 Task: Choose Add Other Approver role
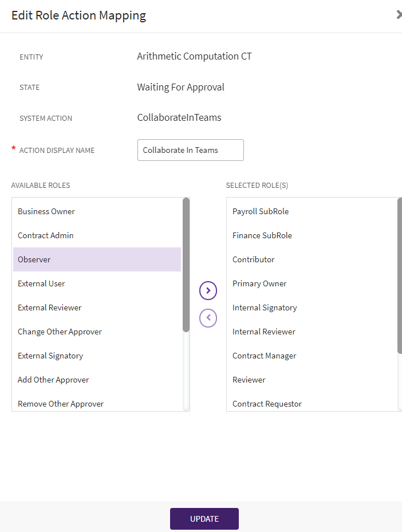coord(53,380)
